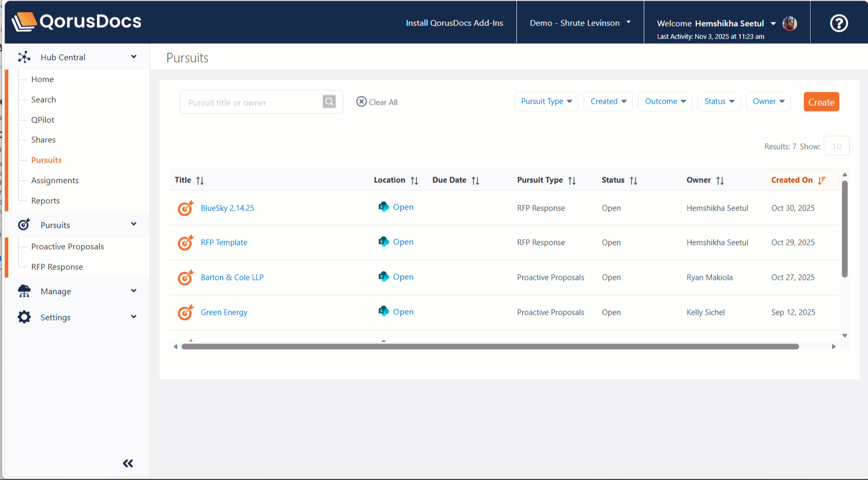Viewport: 868px width, 480px height.
Task: Click the pursuit title or owner search field
Action: [251, 102]
